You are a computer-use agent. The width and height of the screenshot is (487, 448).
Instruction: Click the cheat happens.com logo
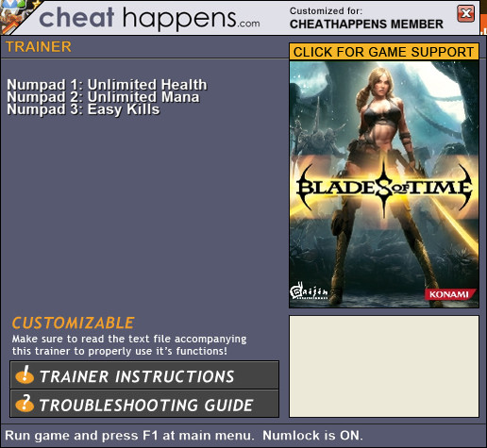point(149,18)
